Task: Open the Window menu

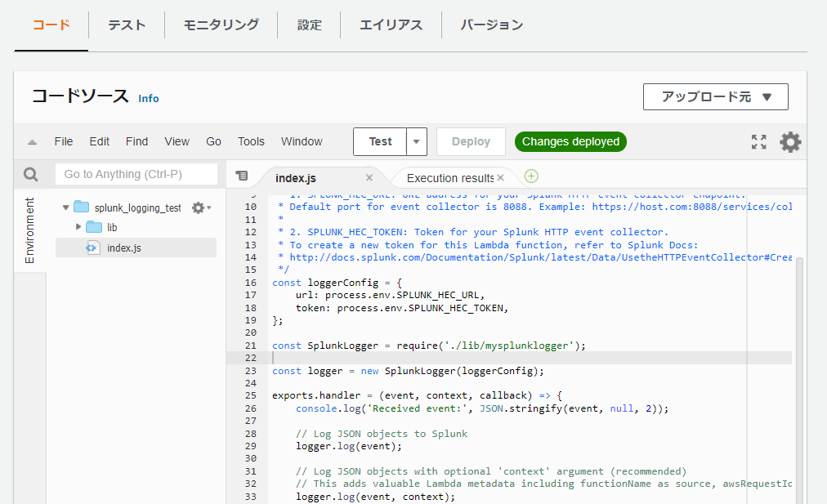Action: tap(302, 142)
